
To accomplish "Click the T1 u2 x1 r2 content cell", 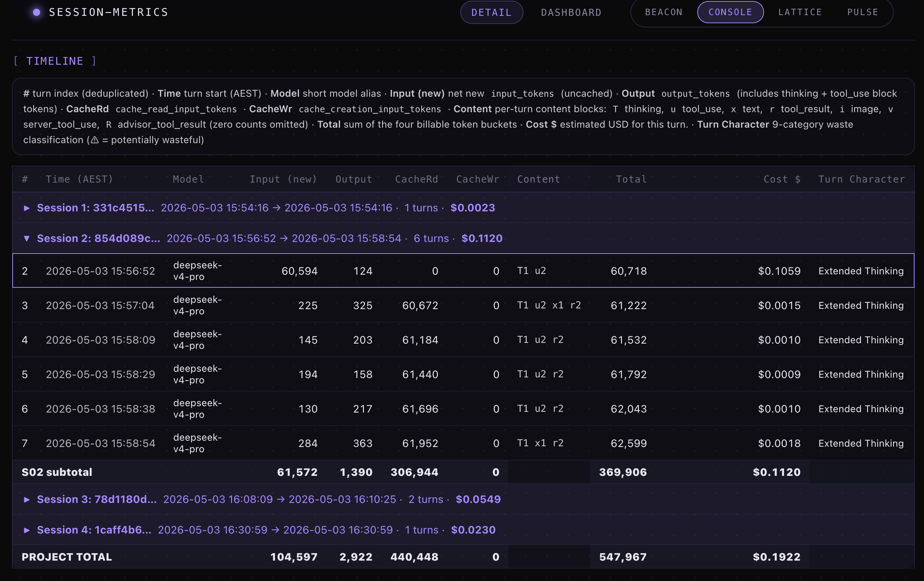I will click(549, 306).
